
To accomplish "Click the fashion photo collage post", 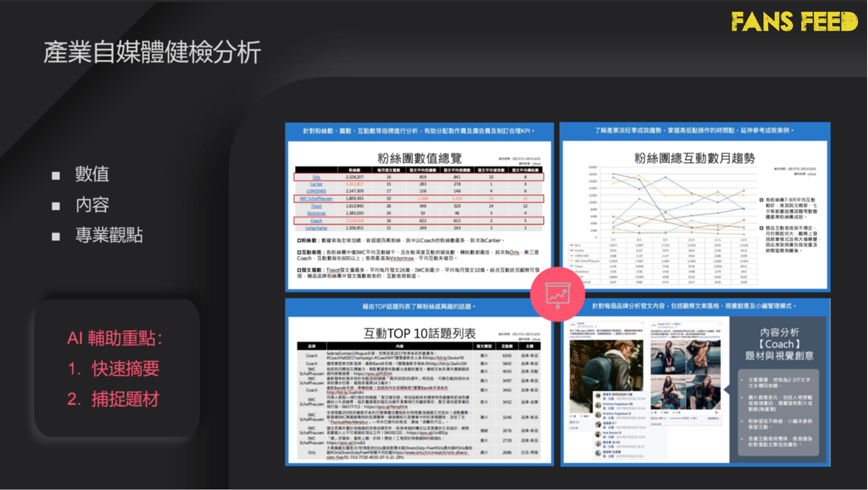I will (685, 375).
